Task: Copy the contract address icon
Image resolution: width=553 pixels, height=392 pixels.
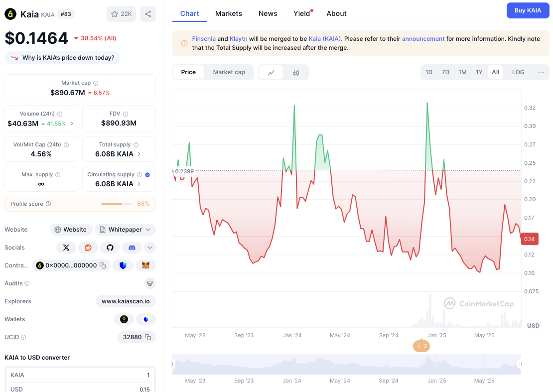Action: [x=103, y=265]
